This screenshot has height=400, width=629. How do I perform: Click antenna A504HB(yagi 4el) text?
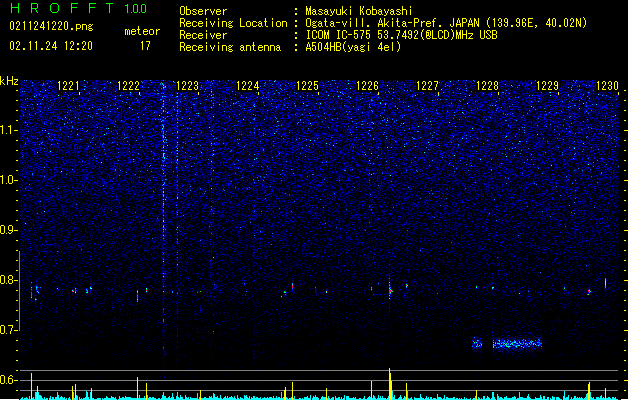pos(353,47)
